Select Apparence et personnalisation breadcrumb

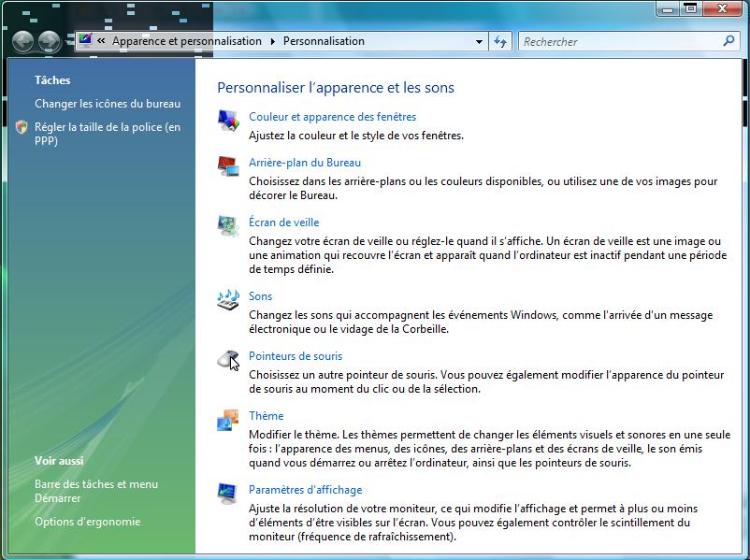[187, 41]
